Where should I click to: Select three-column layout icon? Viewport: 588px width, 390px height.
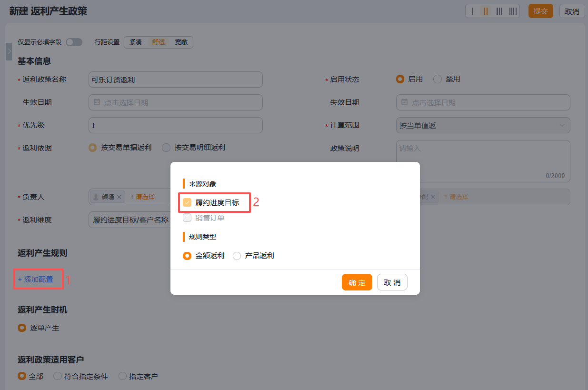pyautogui.click(x=499, y=11)
